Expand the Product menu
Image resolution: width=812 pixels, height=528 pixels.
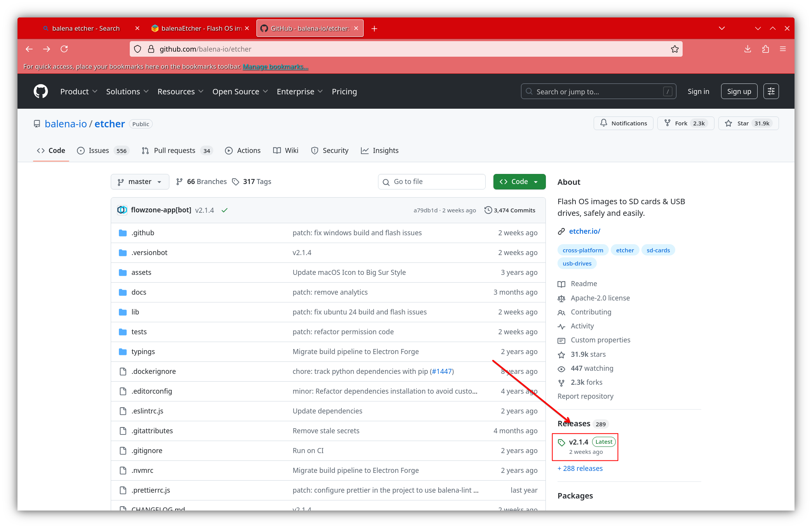point(78,92)
